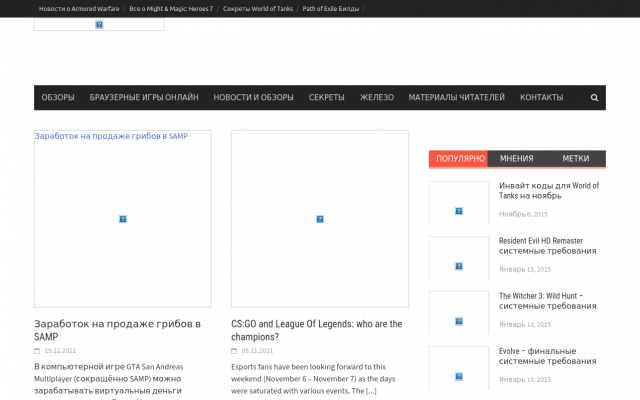Open Resident Evil HD Remaster системные требования link

pos(547,246)
